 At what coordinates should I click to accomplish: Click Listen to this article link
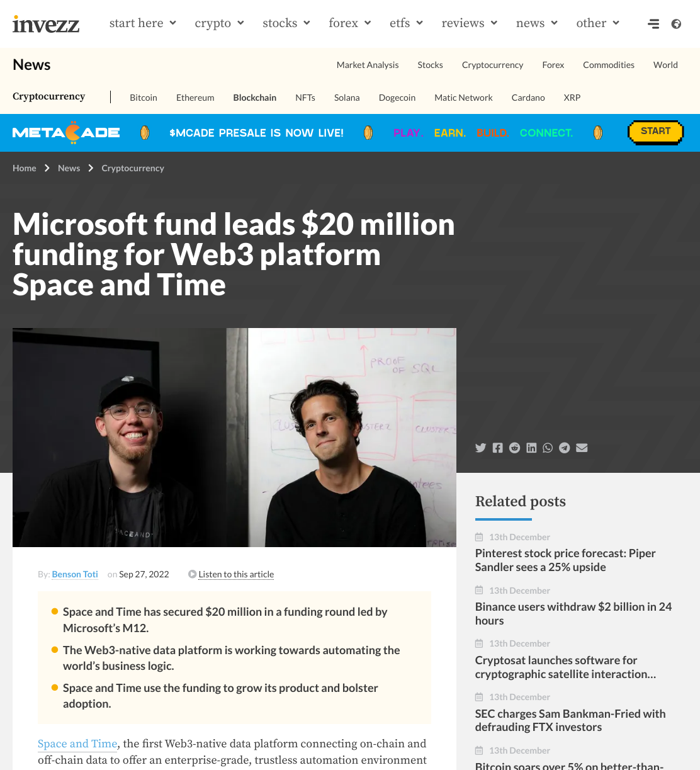coord(236,574)
